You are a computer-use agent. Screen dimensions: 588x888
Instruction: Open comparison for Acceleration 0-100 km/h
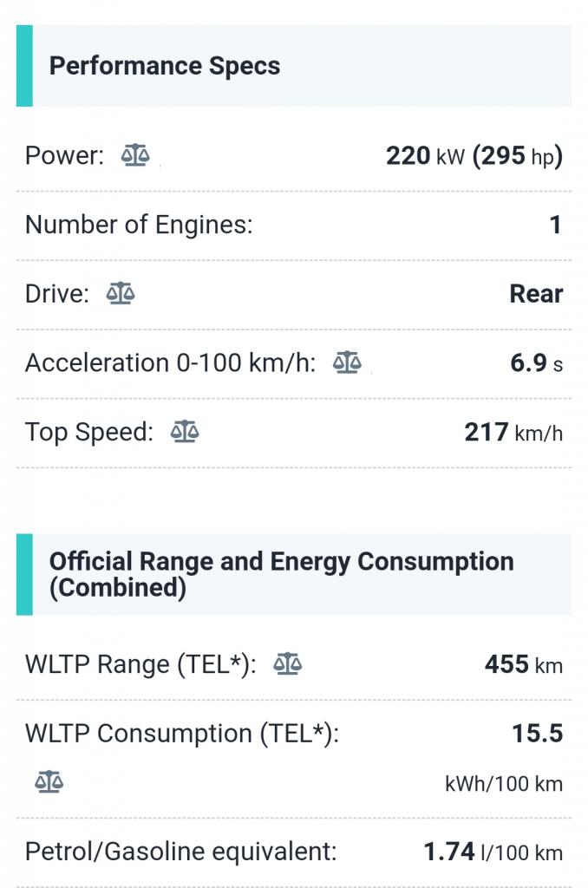click(x=347, y=362)
